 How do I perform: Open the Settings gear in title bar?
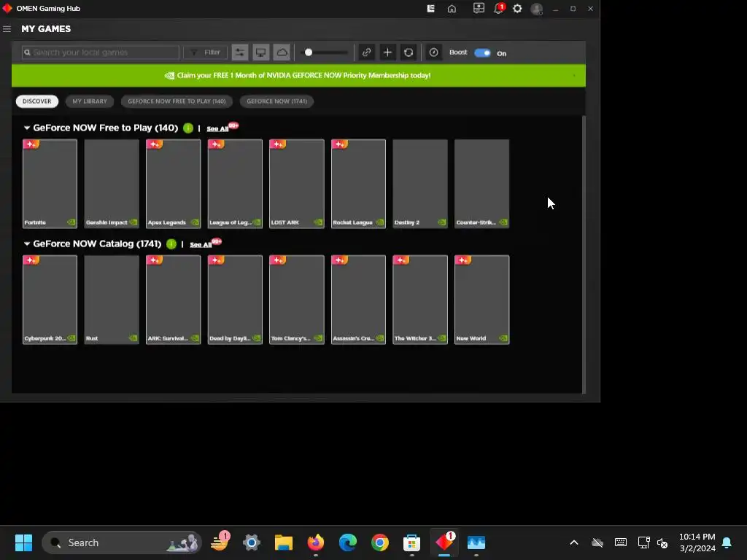(517, 9)
